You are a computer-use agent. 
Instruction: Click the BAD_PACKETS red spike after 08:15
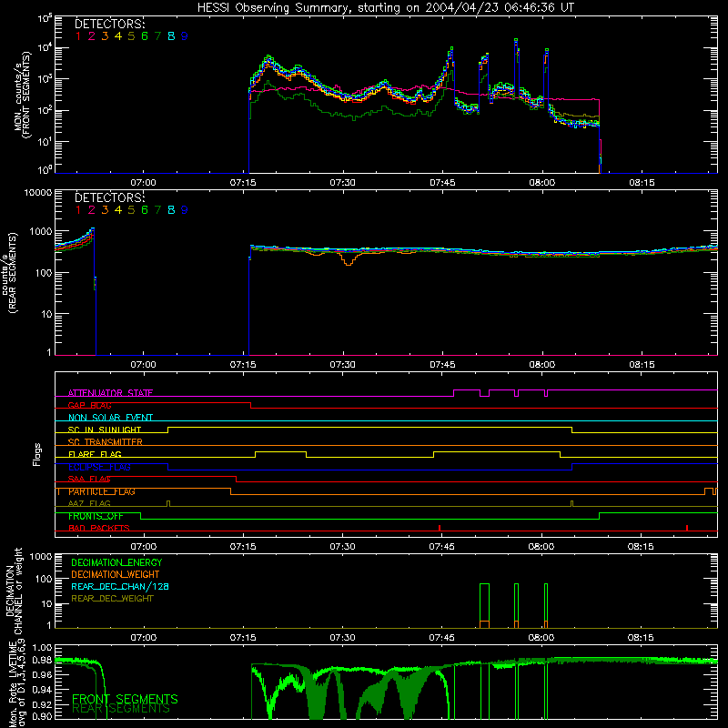tap(687, 528)
